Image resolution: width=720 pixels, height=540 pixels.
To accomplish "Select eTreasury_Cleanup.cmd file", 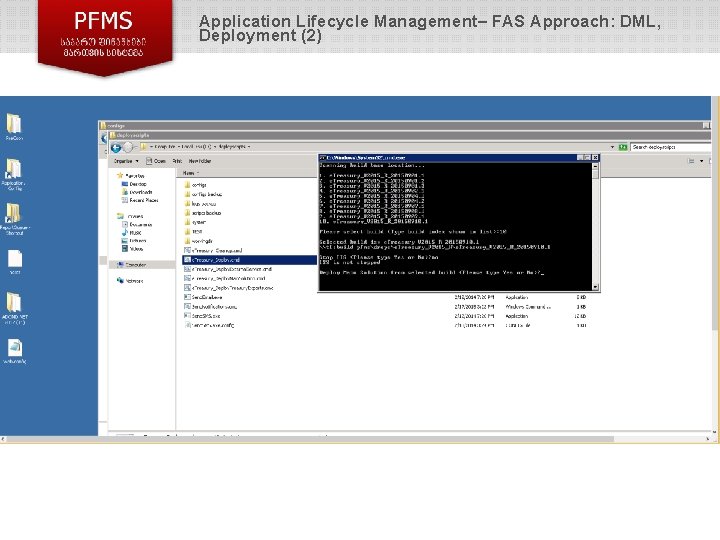I will tap(213, 251).
